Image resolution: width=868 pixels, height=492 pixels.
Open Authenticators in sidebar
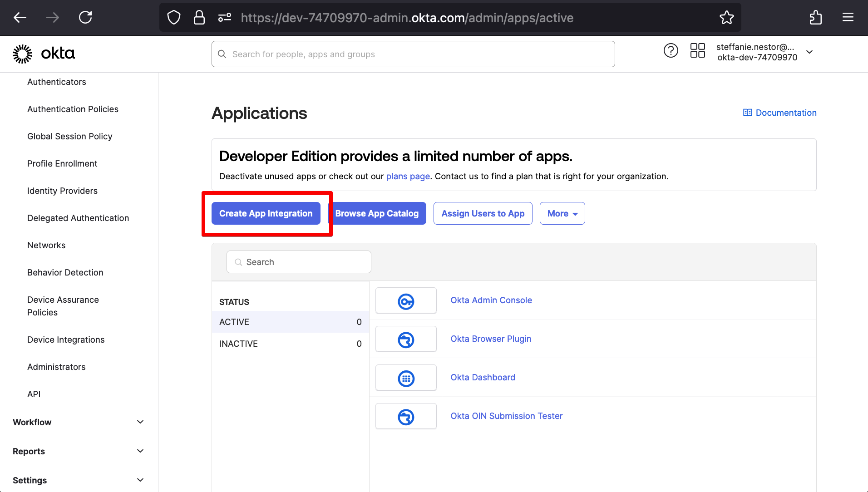[x=57, y=82]
